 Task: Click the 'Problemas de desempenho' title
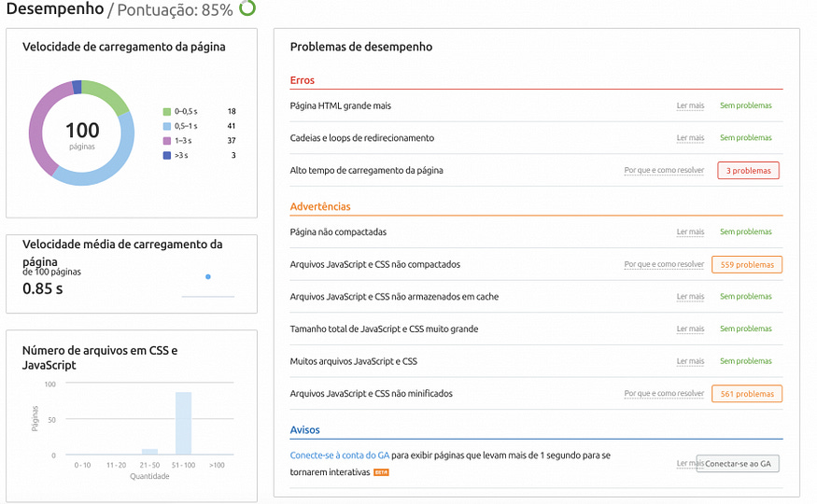361,47
